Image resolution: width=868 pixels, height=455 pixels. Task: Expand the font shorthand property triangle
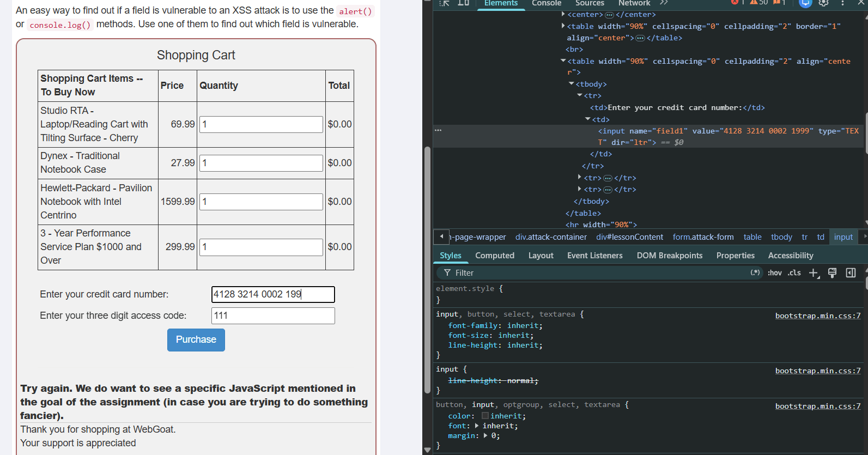click(x=477, y=426)
